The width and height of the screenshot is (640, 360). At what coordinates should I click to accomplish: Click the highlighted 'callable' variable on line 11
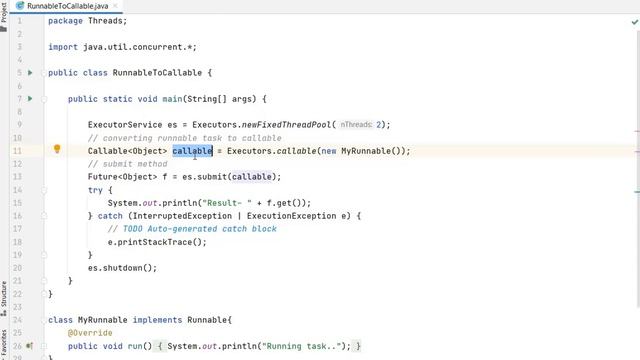click(192, 151)
